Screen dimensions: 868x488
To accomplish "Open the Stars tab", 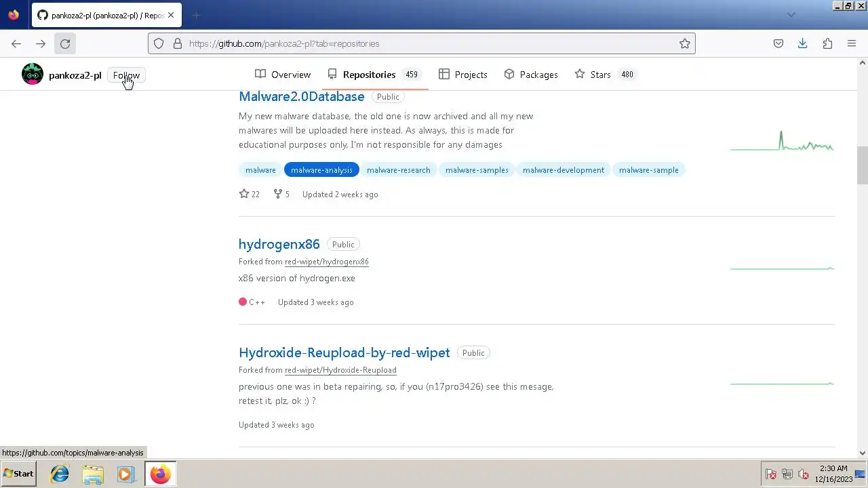I will click(605, 75).
